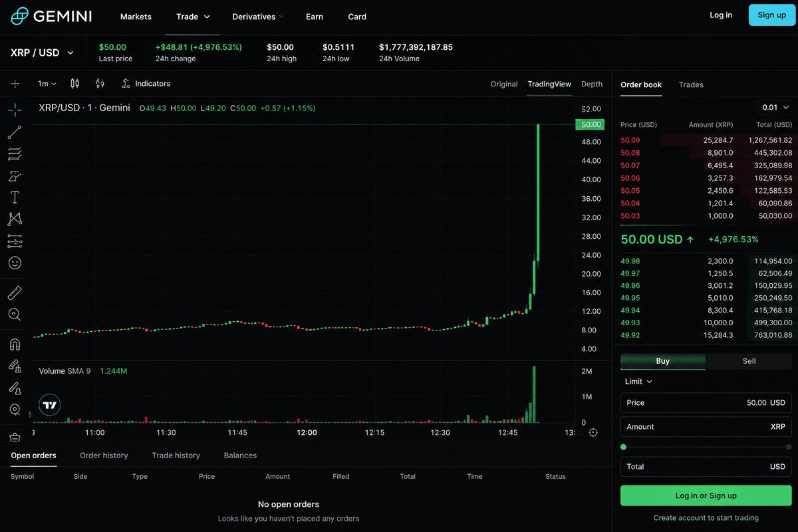Click the Volume SMA 9 indicator label
This screenshot has width=798, height=532.
pos(65,371)
